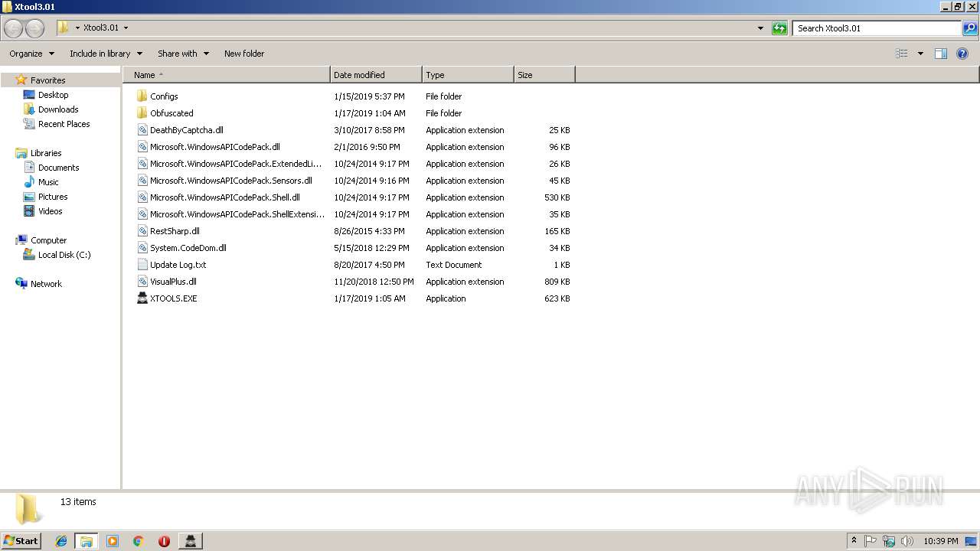980x551 pixels.
Task: Open Pictures library in sidebar
Action: pos(53,197)
